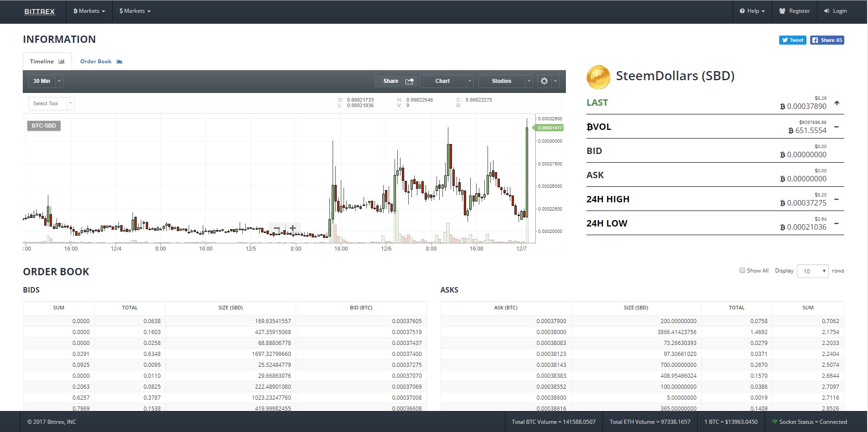Click the Facebook Share 65 button
The width and height of the screenshot is (868, 432).
827,40
